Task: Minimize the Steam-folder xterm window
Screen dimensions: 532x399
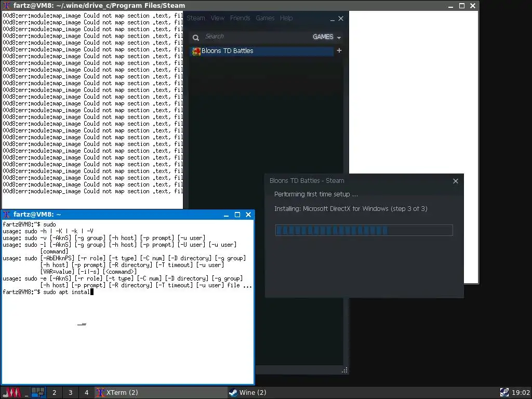Action: [450, 6]
